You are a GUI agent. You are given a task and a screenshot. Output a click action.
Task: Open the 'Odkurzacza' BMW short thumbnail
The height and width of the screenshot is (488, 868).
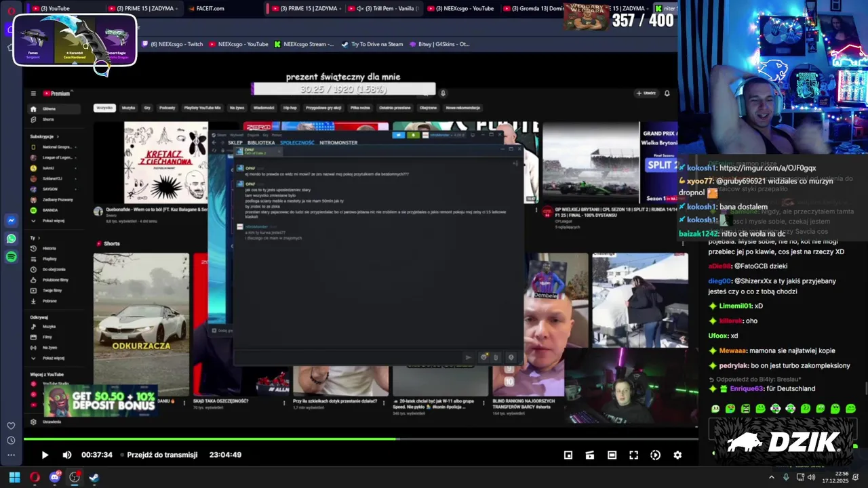141,324
